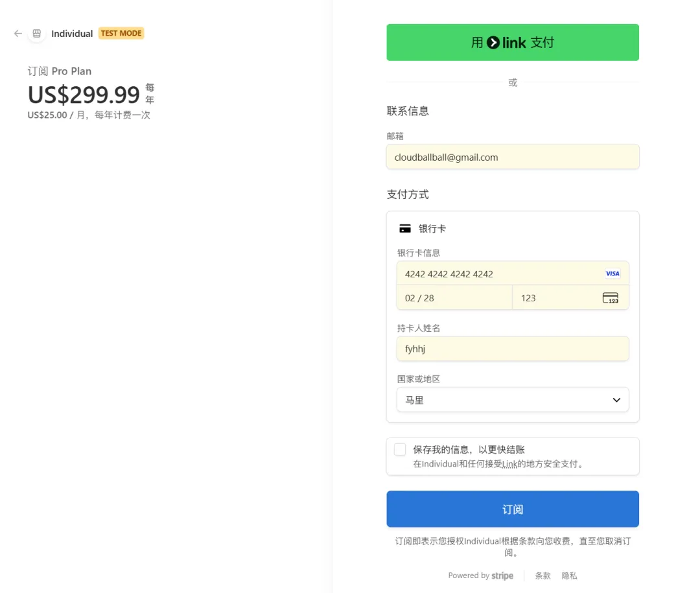Click the cardholder name field

click(x=512, y=349)
